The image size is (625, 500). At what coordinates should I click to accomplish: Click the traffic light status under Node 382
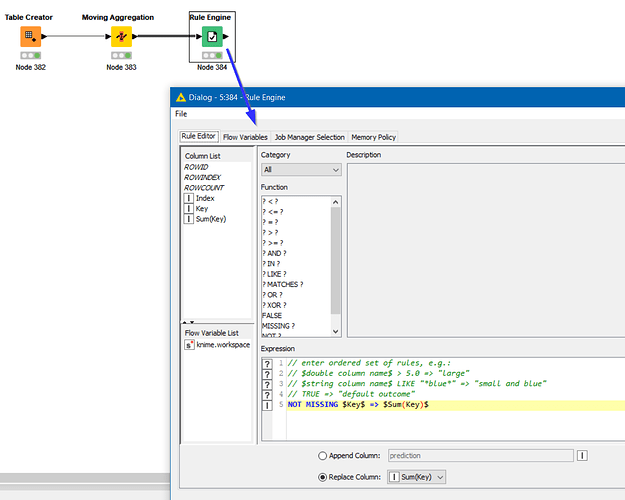31,55
